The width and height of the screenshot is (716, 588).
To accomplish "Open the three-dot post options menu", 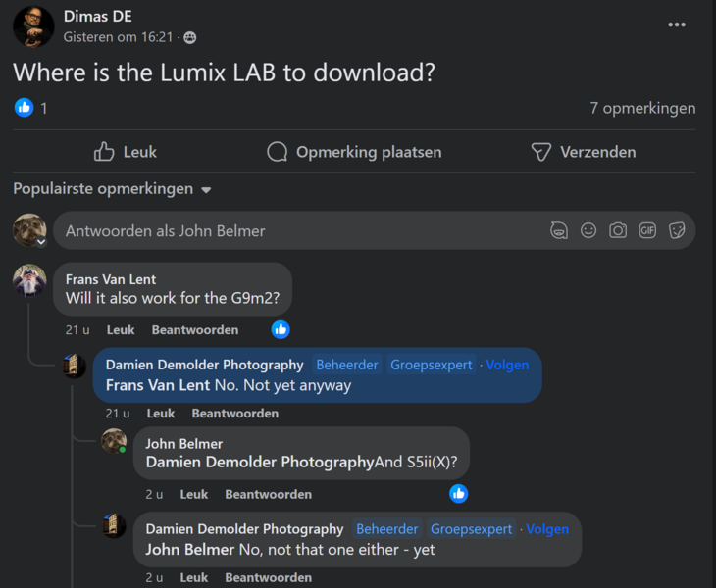I will [x=677, y=25].
